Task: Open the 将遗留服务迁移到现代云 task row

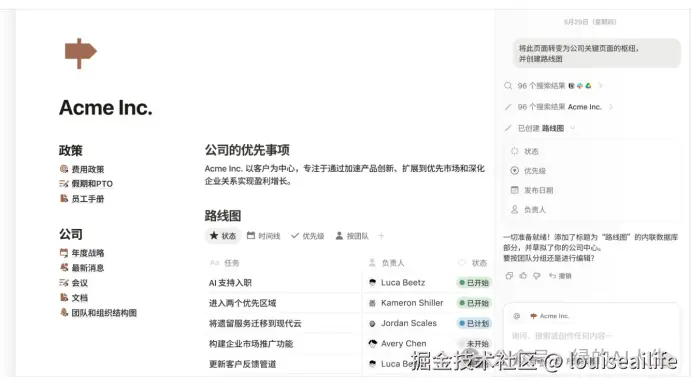Action: [255, 323]
